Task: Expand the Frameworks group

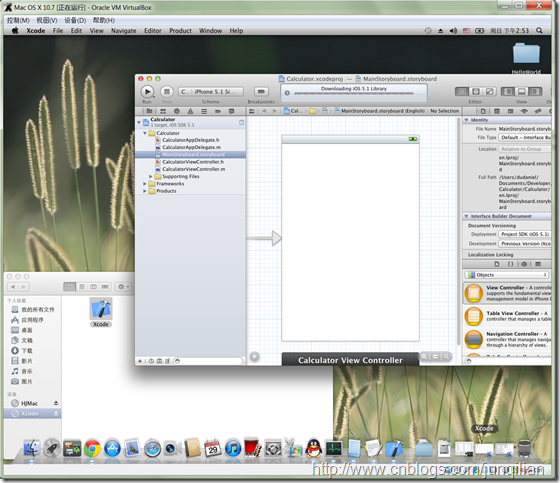Action: click(x=145, y=184)
